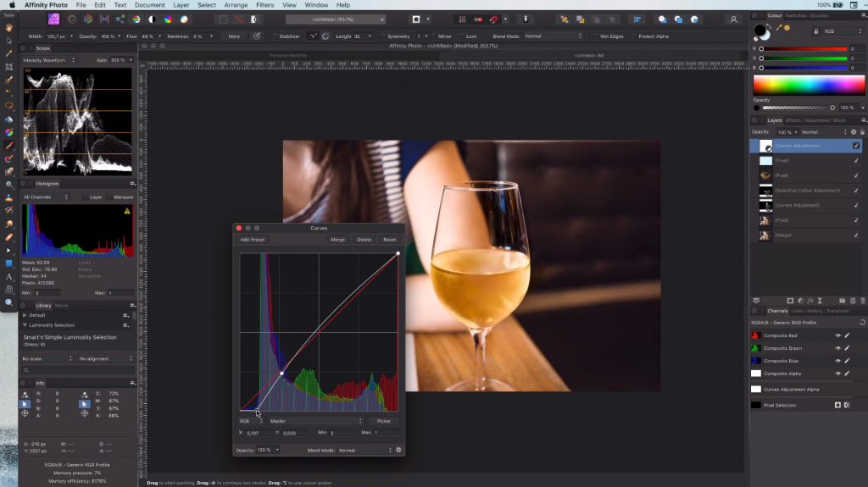The height and width of the screenshot is (487, 868).
Task: Select the Crop tool
Action: 8,67
